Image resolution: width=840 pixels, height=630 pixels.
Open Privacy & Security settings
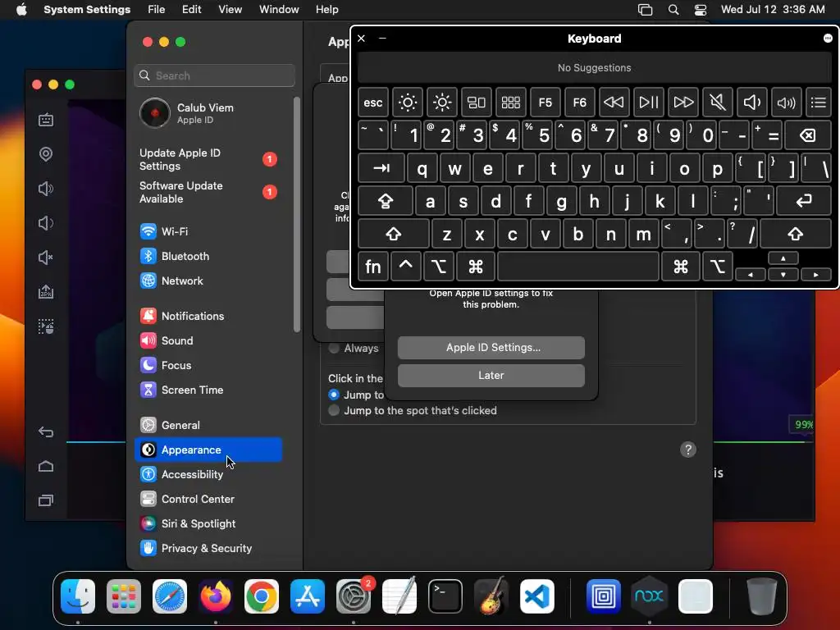click(x=208, y=549)
